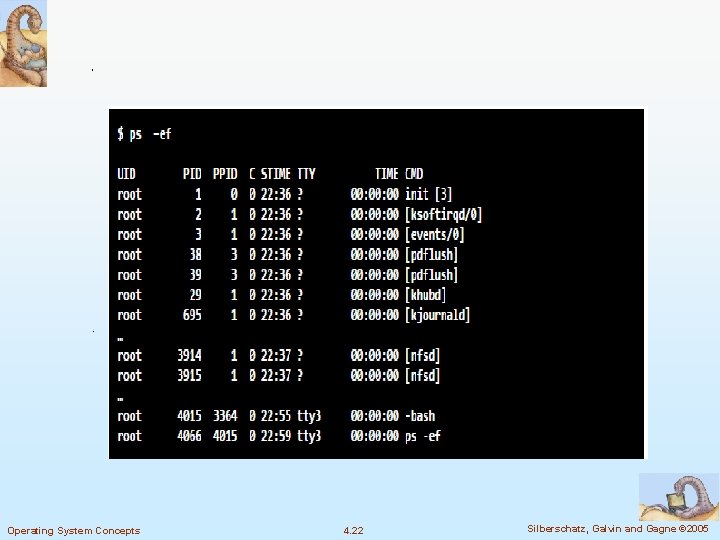Select the '[khubd]' command text

coord(426,295)
